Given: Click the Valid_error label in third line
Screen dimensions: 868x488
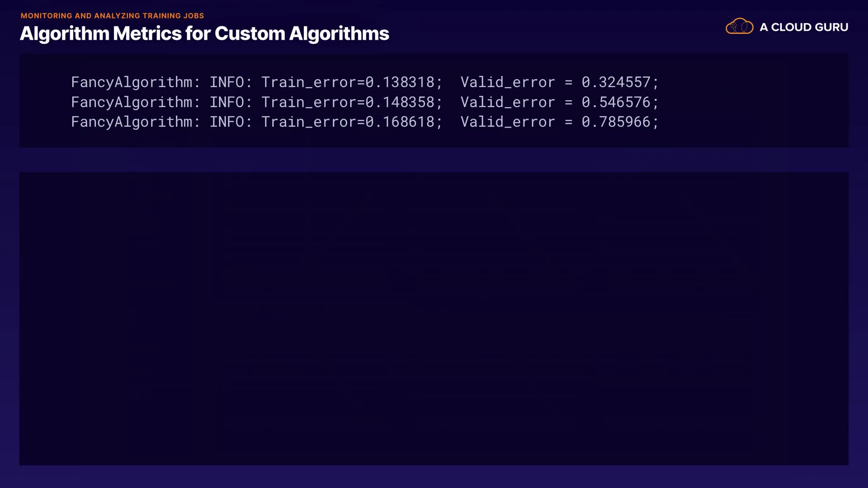Looking at the screenshot, I should point(507,122).
